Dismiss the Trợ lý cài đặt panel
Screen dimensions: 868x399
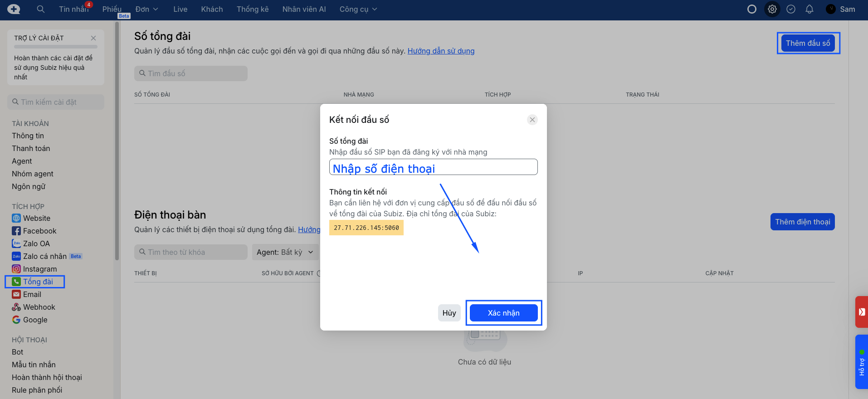93,38
